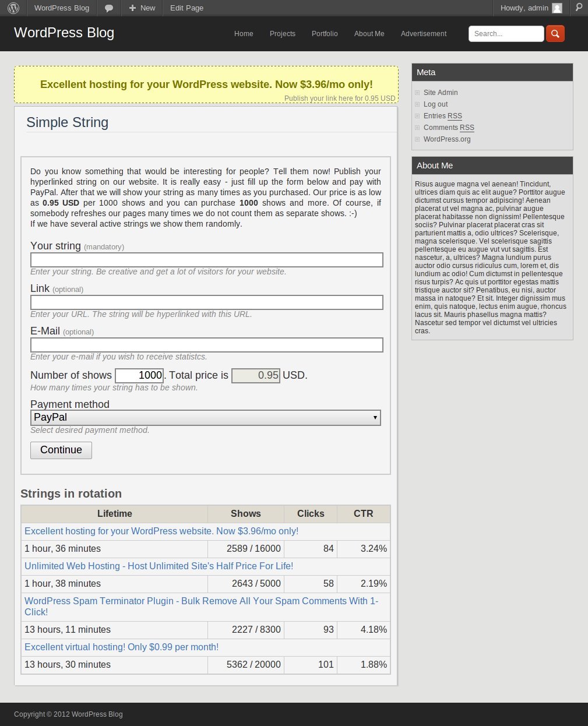Image resolution: width=588 pixels, height=726 pixels.
Task: Focus the Search... field
Action: 506,34
